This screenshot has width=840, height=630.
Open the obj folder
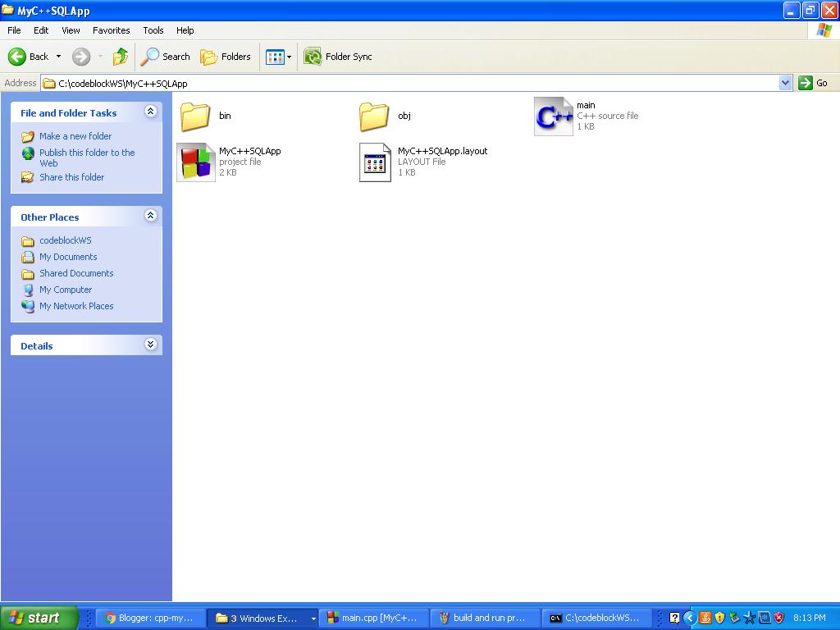[374, 115]
